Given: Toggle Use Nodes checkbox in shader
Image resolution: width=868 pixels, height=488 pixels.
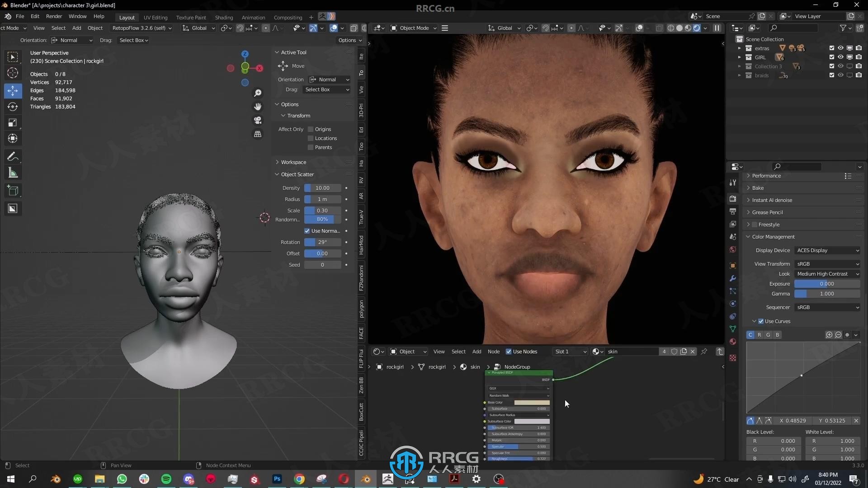Looking at the screenshot, I should point(509,351).
